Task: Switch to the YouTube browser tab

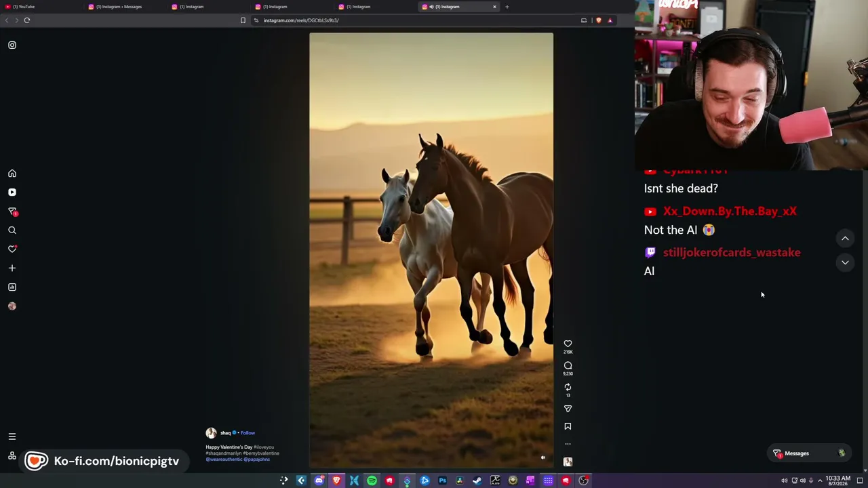Action: click(x=41, y=7)
